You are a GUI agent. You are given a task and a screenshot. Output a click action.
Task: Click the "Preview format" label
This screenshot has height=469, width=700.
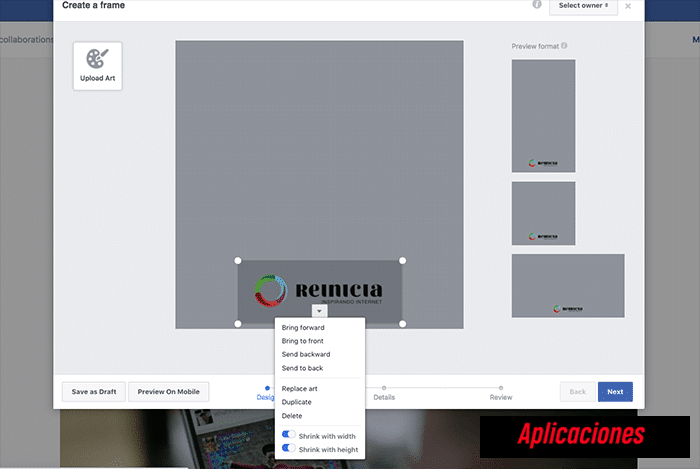(535, 46)
